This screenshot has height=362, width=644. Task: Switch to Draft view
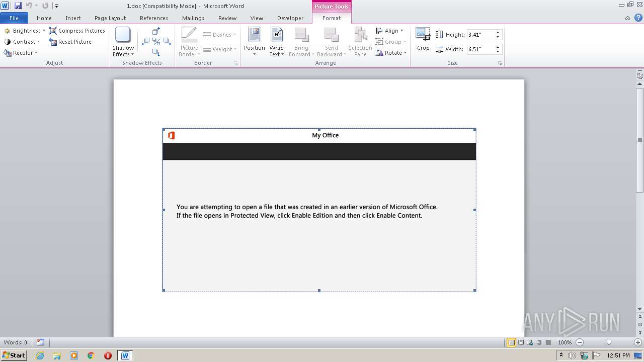(548, 342)
